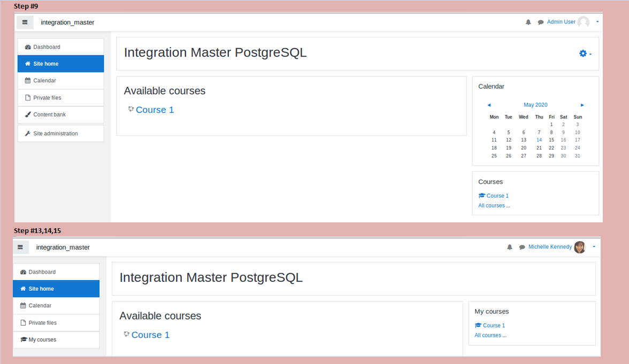
Task: Open Calendar in Michelle Kennedy sidebar
Action: point(56,306)
